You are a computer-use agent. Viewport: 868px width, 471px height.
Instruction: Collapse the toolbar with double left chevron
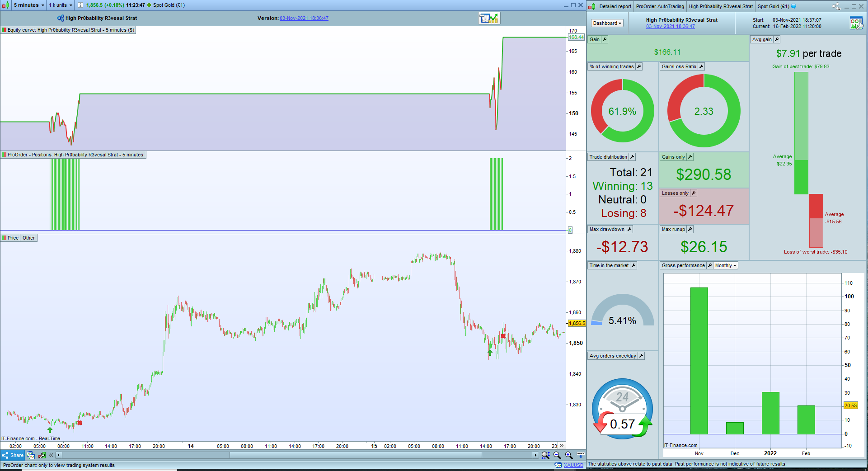(51, 455)
